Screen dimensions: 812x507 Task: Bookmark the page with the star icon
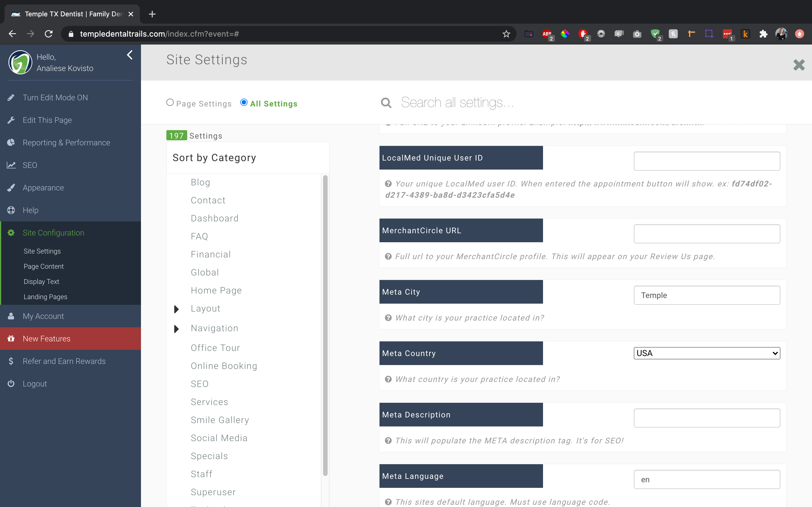506,34
